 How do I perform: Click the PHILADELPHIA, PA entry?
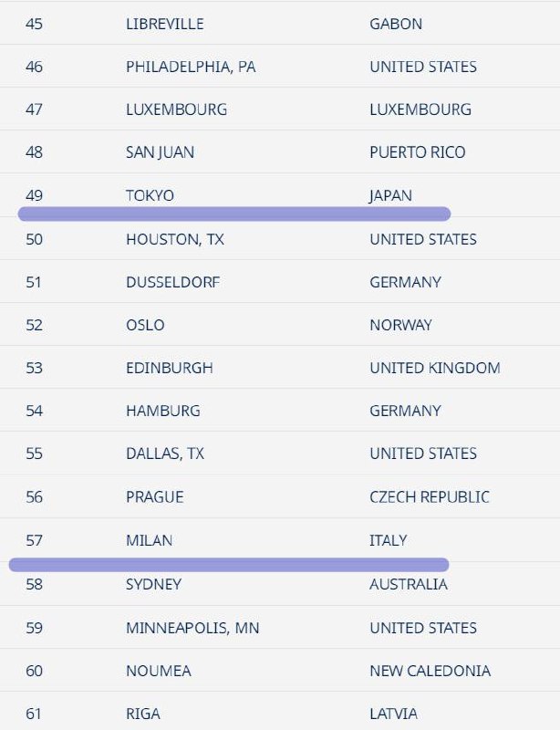191,67
